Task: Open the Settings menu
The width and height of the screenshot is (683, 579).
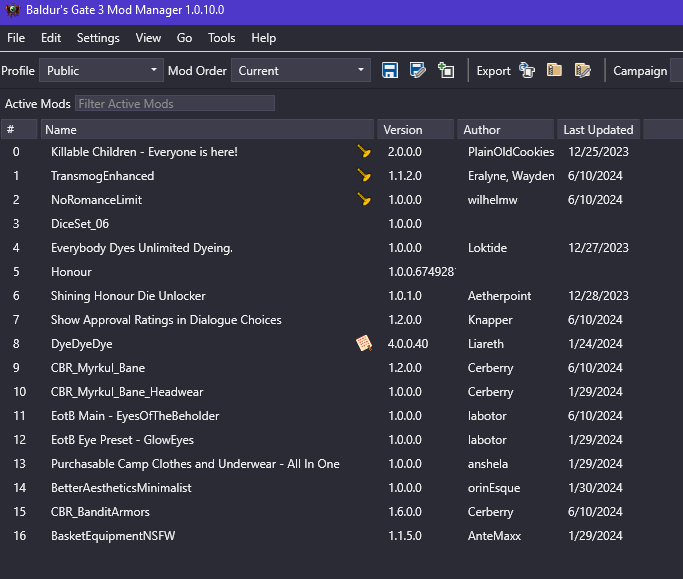Action: click(x=98, y=38)
